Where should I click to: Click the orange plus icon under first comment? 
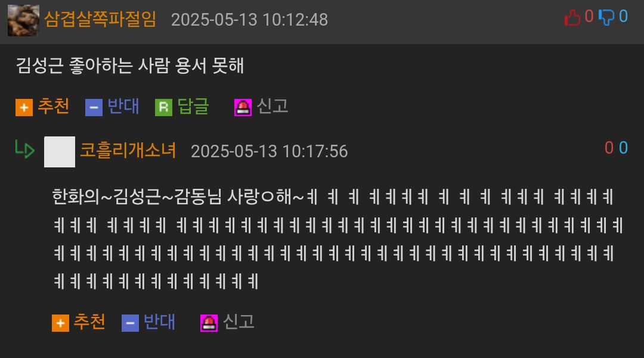pyautogui.click(x=24, y=108)
